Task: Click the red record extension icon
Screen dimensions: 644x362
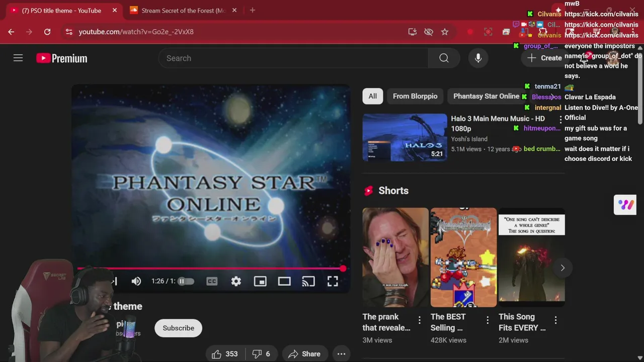Action: [470, 32]
